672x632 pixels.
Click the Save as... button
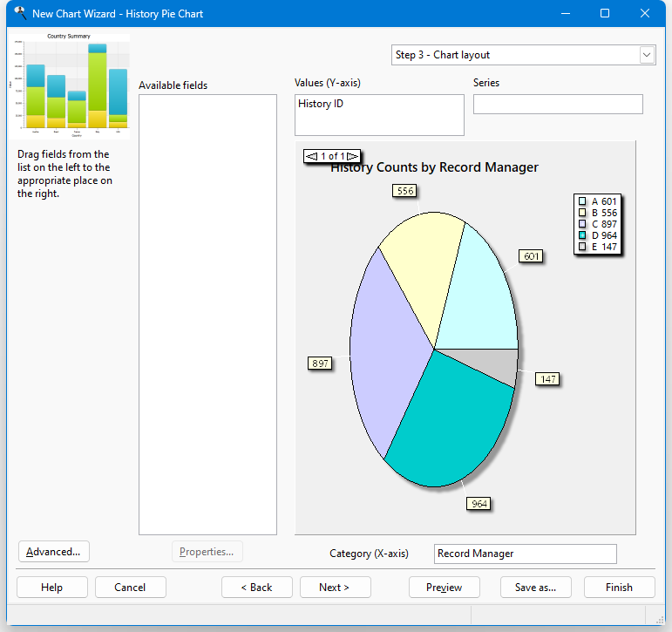[x=535, y=588]
